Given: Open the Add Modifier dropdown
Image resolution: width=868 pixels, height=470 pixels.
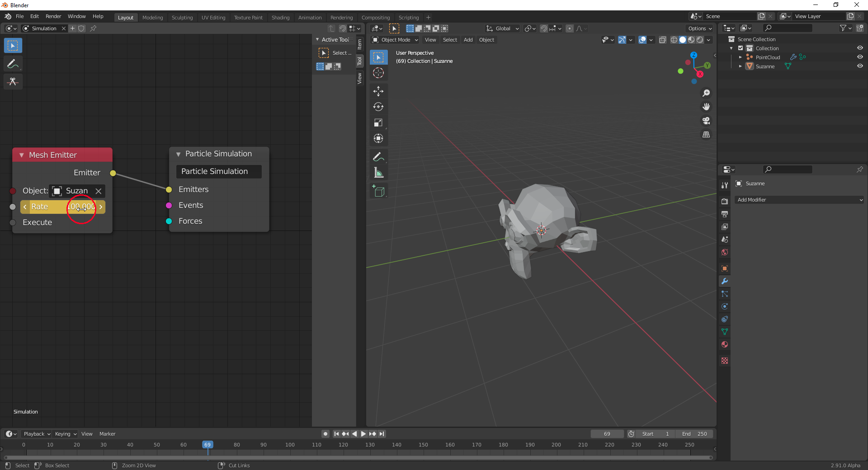Looking at the screenshot, I should tap(799, 200).
